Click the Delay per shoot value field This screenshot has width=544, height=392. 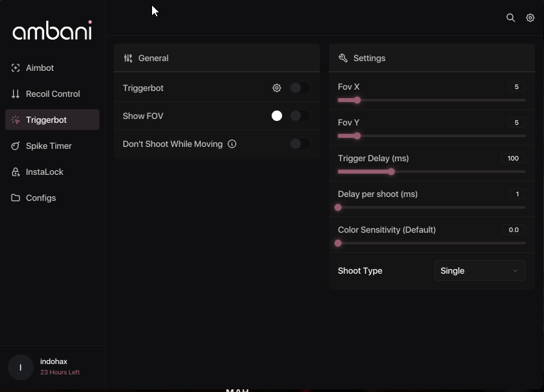click(517, 194)
